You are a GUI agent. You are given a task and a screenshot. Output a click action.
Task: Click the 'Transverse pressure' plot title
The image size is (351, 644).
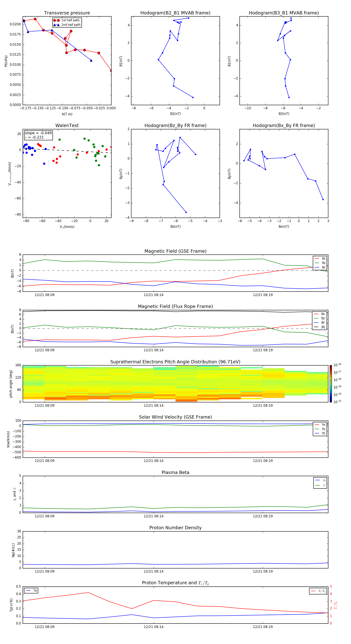67,13
